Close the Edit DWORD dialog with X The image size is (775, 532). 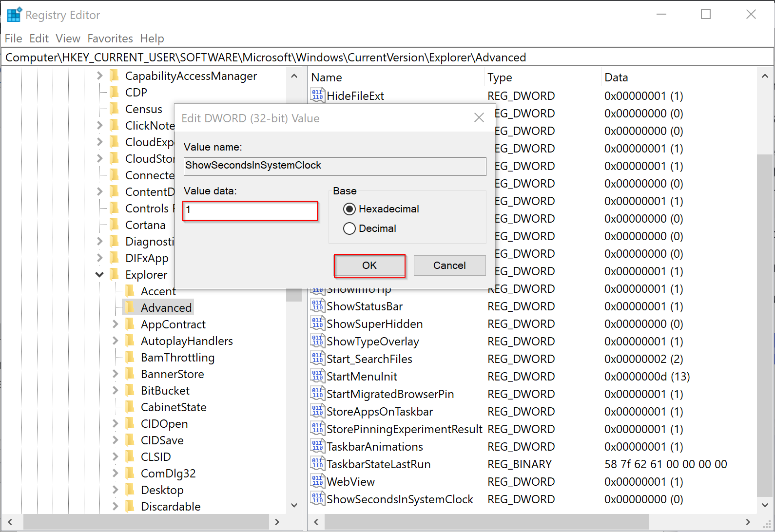[479, 118]
